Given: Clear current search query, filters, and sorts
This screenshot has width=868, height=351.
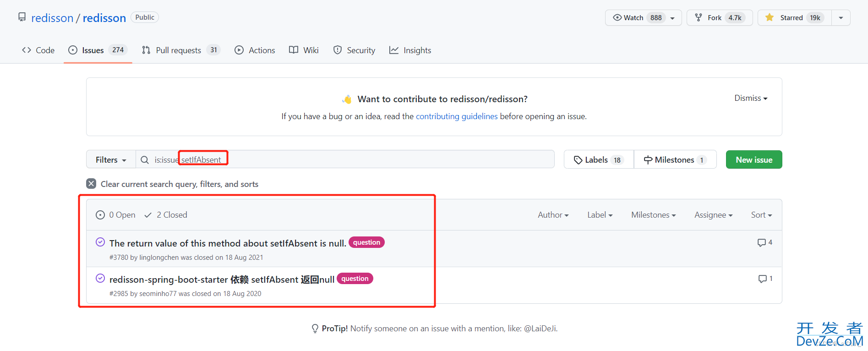Looking at the screenshot, I should click(x=172, y=184).
